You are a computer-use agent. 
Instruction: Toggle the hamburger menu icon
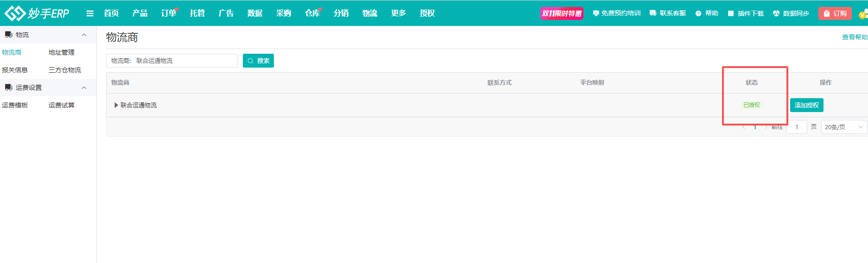90,13
